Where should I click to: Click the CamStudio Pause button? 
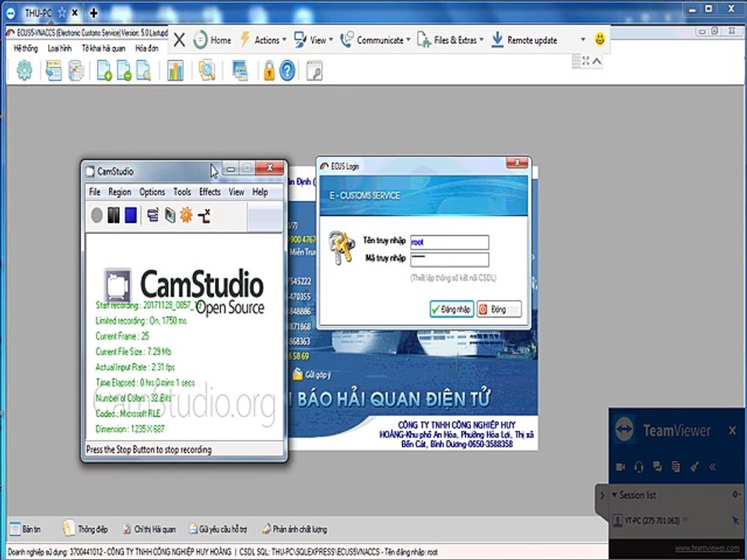coord(114,215)
